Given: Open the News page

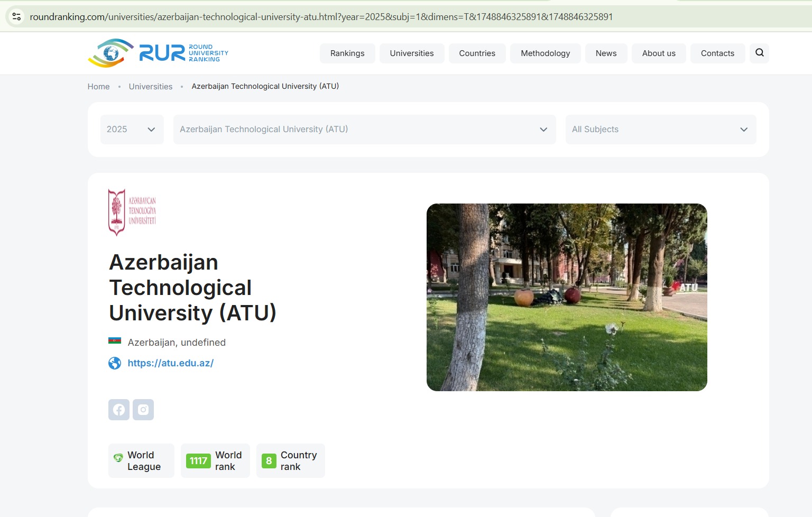Looking at the screenshot, I should coord(606,53).
